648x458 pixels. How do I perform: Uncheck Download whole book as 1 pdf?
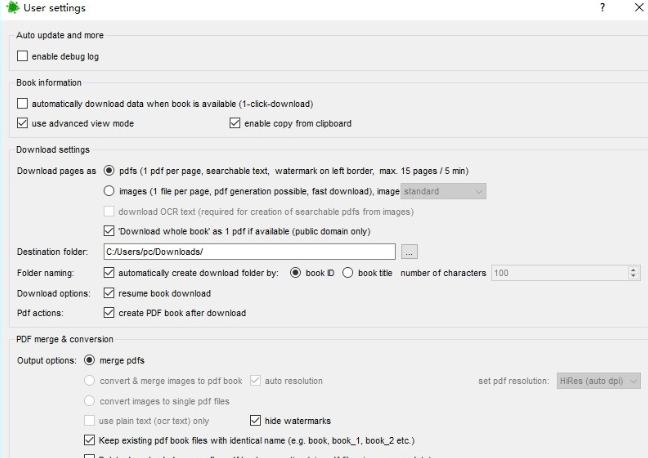click(x=110, y=231)
